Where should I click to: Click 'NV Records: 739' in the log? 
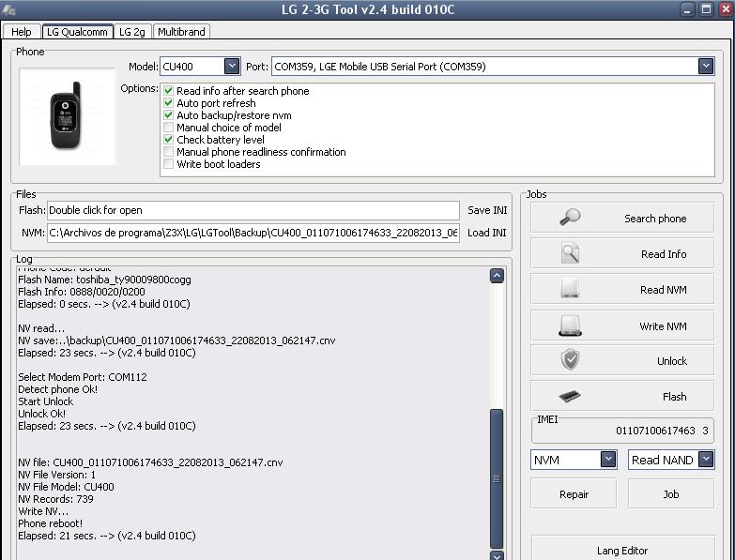point(55,499)
